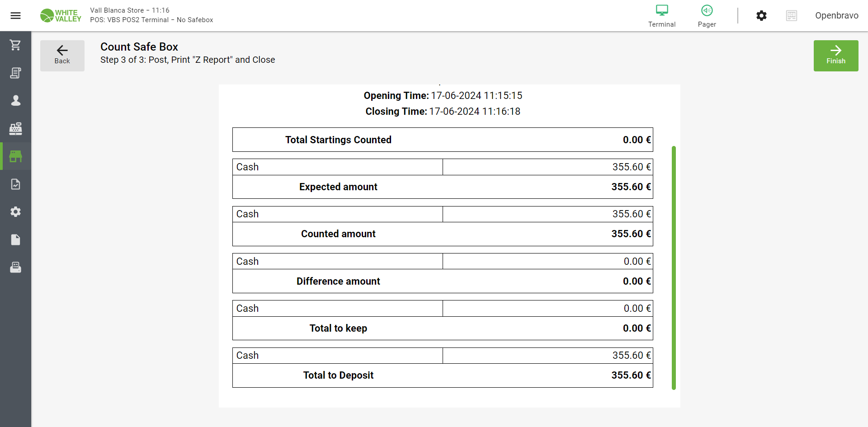Image resolution: width=868 pixels, height=427 pixels.
Task: Click the green report scrollbar
Action: (674, 267)
